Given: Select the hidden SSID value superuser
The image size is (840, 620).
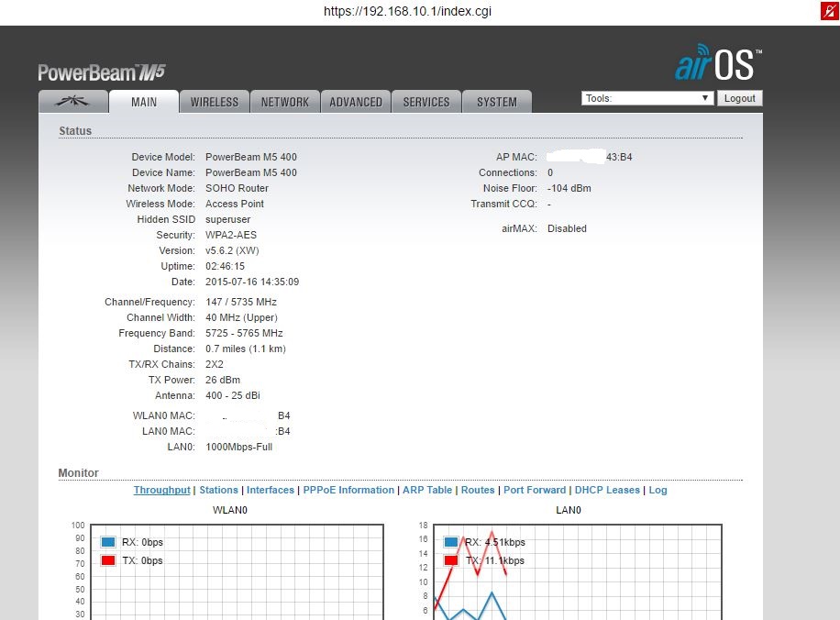Looking at the screenshot, I should coord(227,219).
